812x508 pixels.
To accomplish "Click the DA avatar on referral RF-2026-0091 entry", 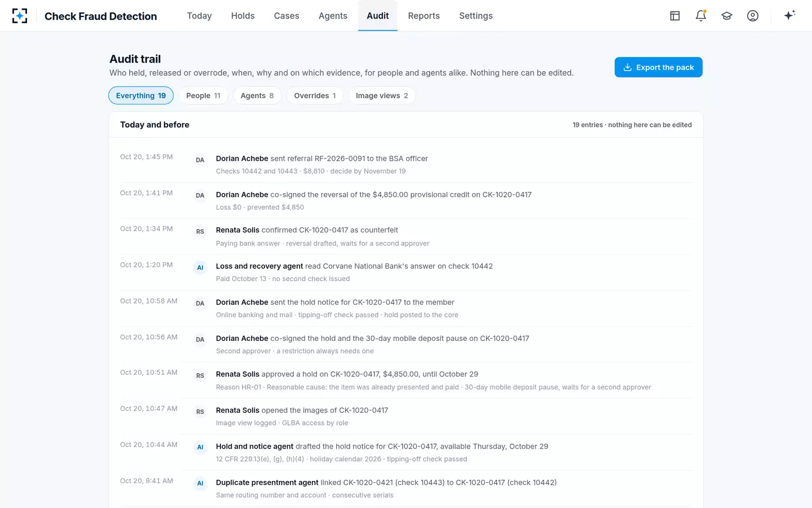I will click(x=200, y=160).
